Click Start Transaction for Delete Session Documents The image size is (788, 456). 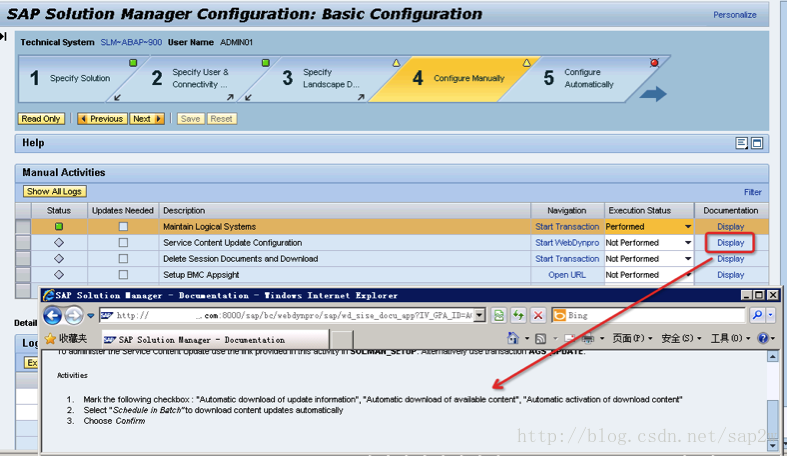(x=567, y=259)
